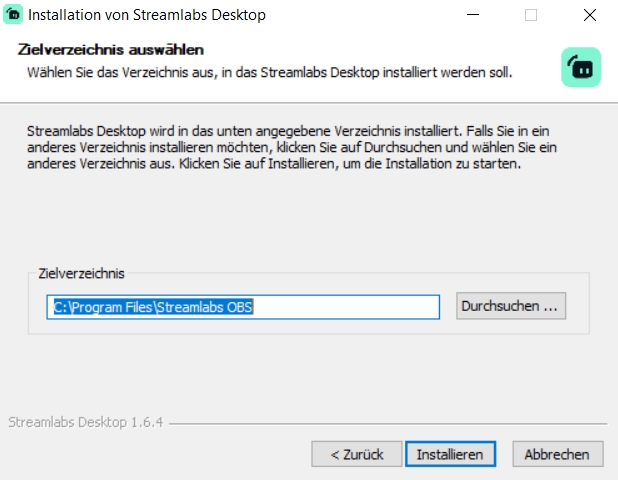Click the highlighted C:\Program Files\Streamlabs OBS path
Image resolution: width=618 pixels, height=480 pixels.
coord(154,307)
